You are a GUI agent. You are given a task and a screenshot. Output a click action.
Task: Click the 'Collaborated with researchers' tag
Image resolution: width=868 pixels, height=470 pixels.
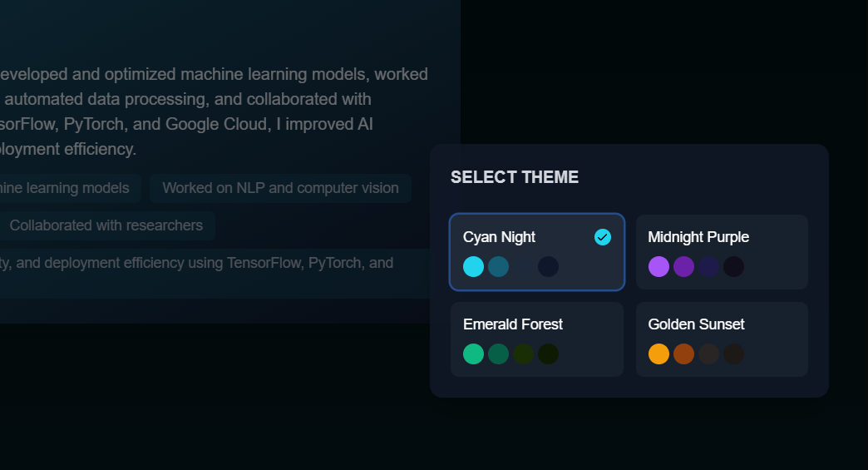(x=106, y=225)
